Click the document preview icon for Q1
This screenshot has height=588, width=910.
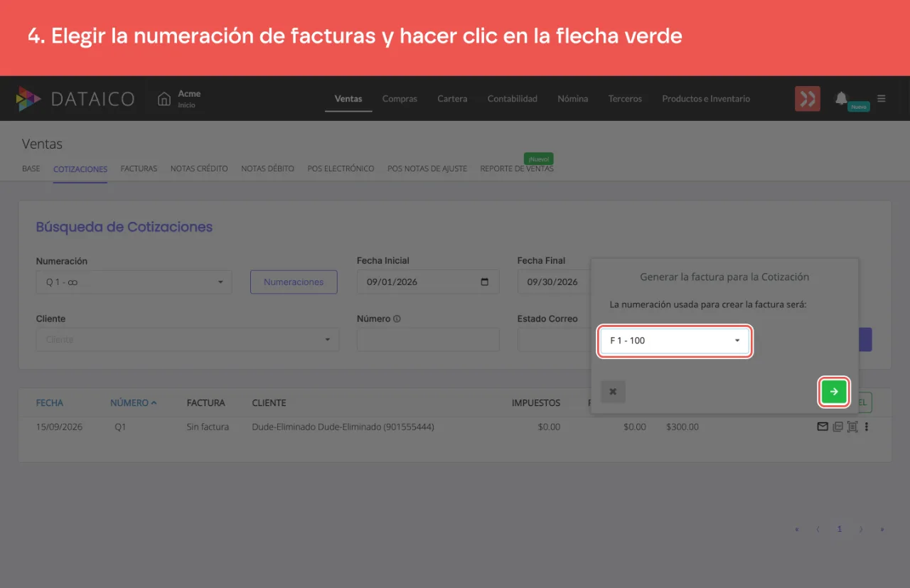(852, 427)
